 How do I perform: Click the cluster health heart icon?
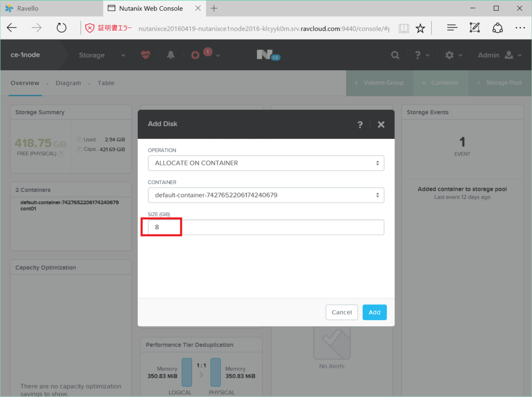click(x=145, y=55)
